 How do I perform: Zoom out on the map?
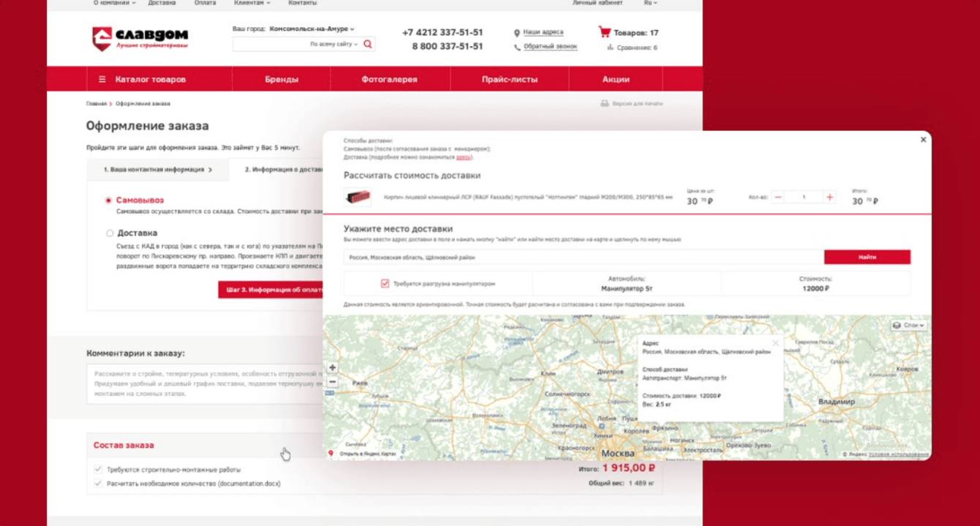[x=332, y=382]
